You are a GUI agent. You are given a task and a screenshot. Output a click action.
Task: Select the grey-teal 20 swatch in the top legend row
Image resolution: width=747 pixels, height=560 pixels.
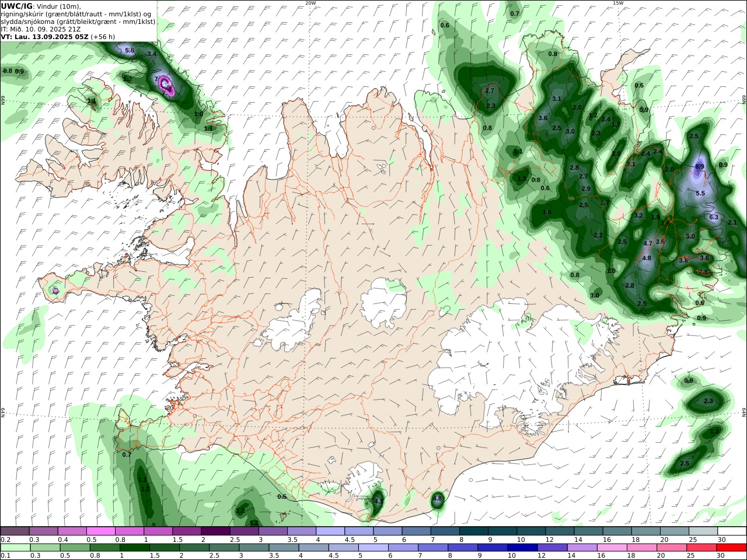tap(675, 531)
